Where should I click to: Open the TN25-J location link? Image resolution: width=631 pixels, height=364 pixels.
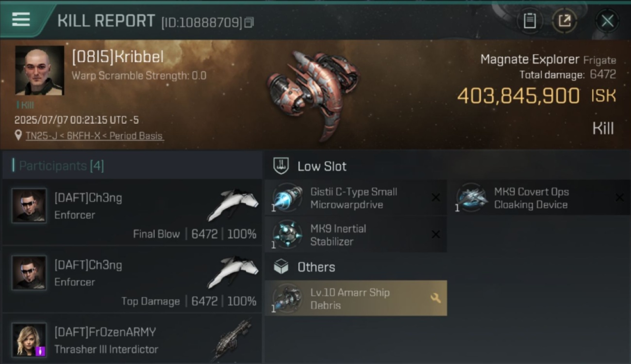[95, 136]
